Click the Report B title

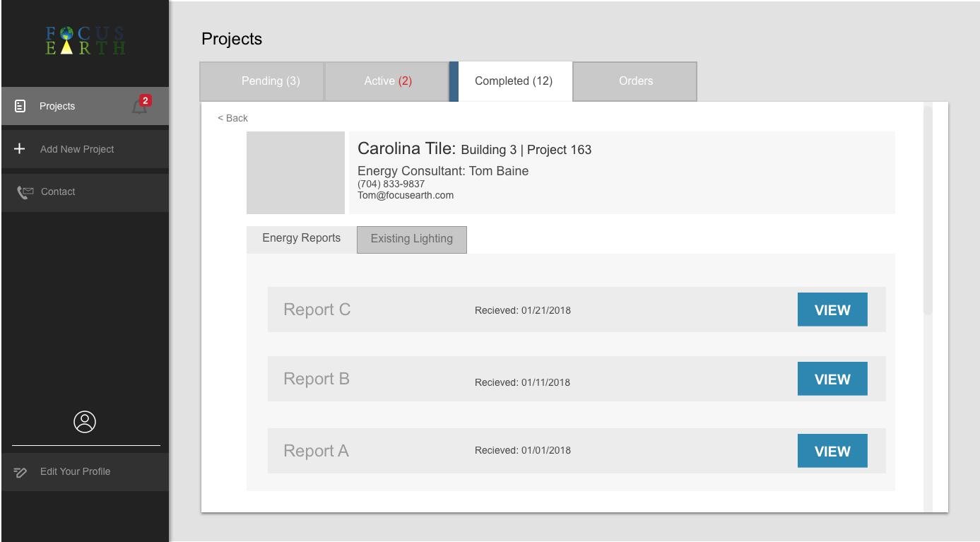[317, 379]
